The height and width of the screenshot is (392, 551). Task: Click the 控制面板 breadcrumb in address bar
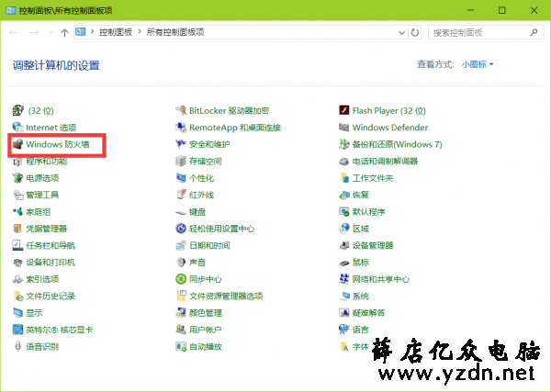116,32
